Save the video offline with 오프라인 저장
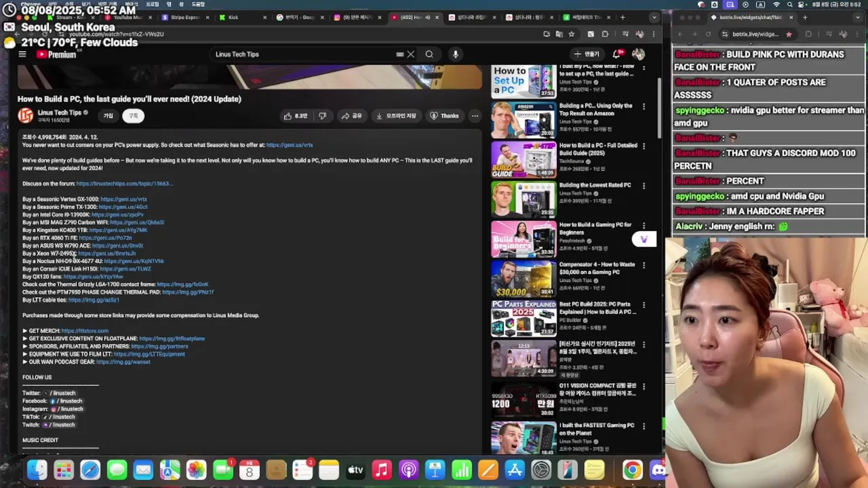 click(396, 116)
